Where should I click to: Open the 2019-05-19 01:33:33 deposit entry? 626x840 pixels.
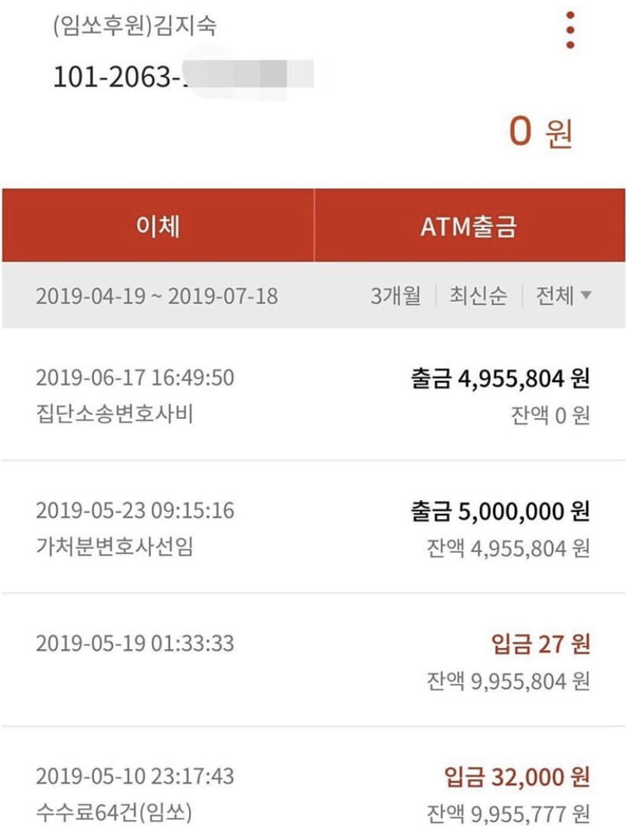click(x=313, y=660)
